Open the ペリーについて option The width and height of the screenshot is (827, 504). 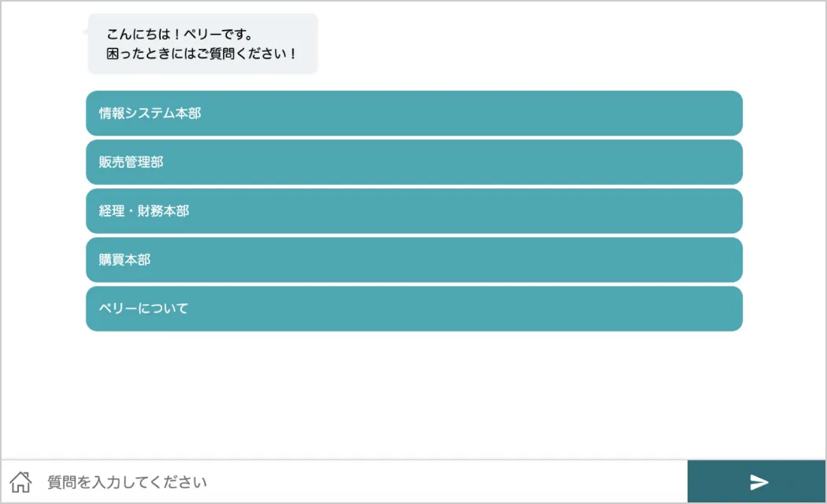[414, 309]
